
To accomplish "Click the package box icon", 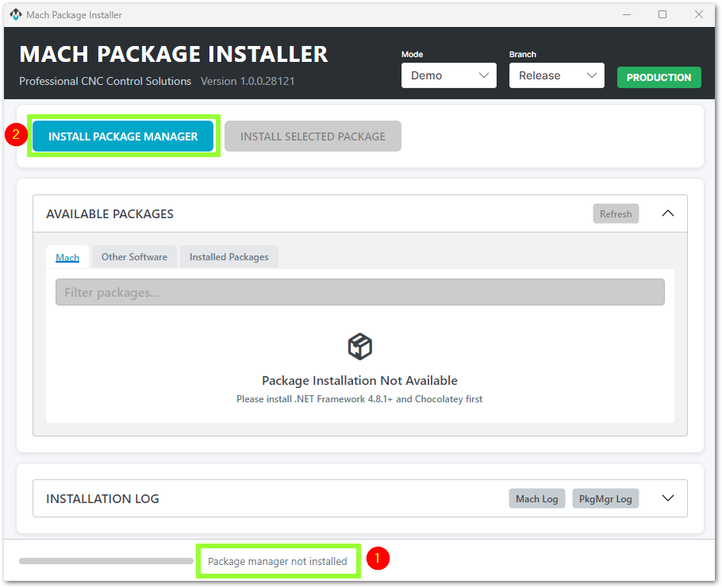I will [359, 347].
